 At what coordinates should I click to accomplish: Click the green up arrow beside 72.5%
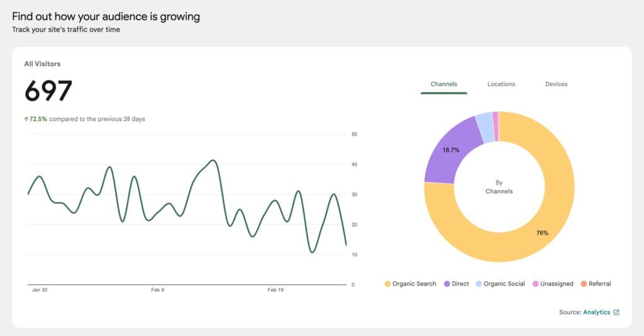tap(26, 119)
